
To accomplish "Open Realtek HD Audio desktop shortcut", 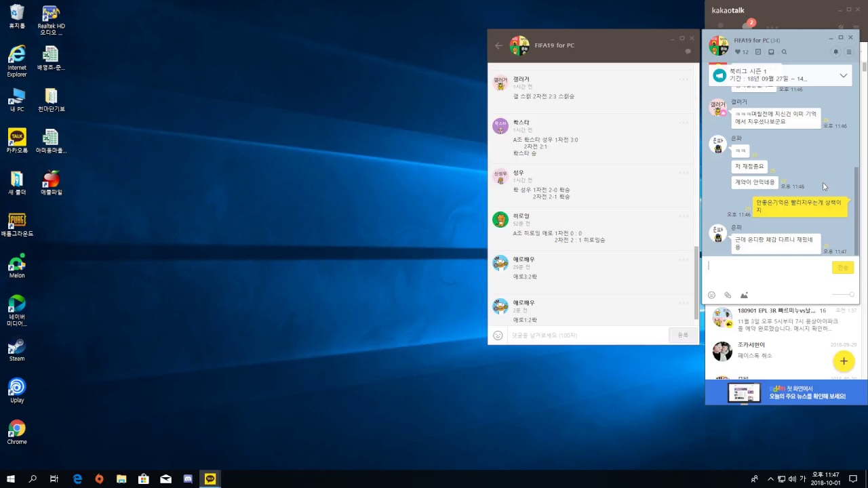I will 51,20.
